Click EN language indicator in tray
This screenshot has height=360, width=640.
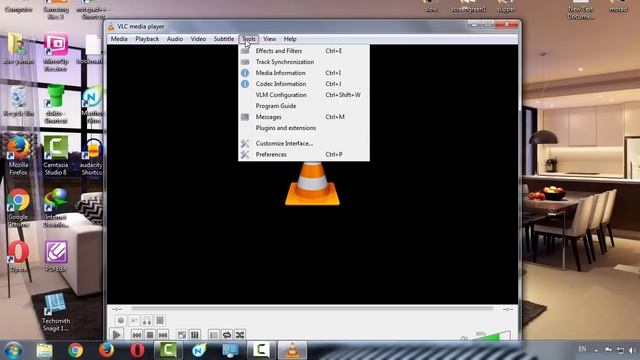coord(582,349)
